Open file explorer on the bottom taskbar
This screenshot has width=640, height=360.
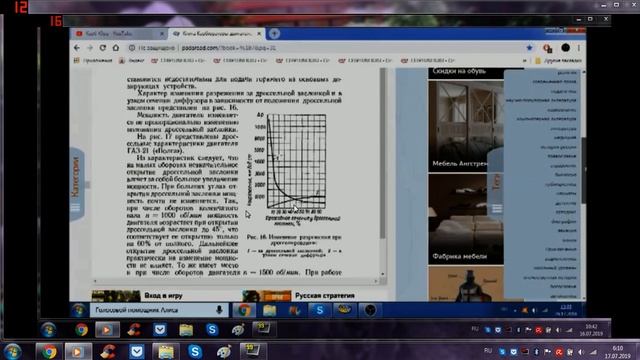(x=165, y=352)
